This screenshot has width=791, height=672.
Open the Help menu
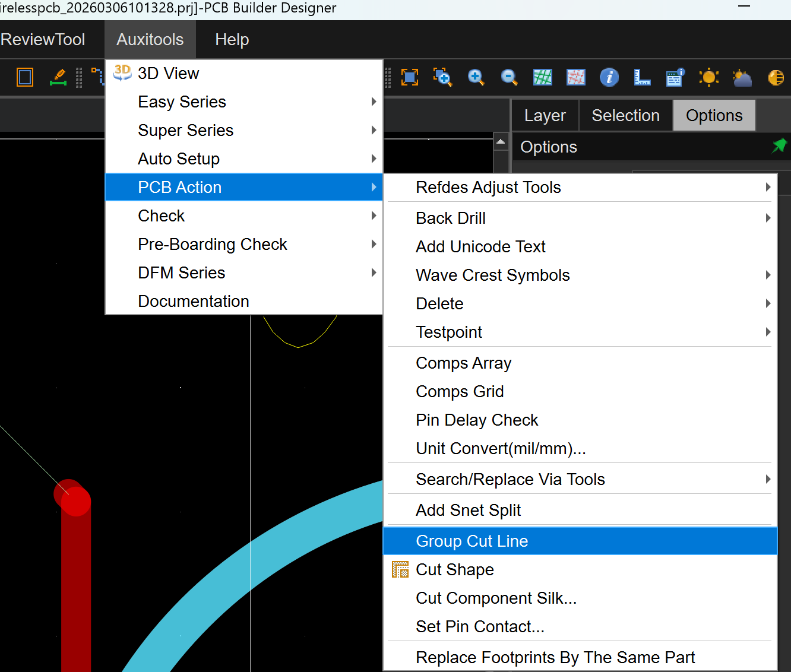click(232, 39)
